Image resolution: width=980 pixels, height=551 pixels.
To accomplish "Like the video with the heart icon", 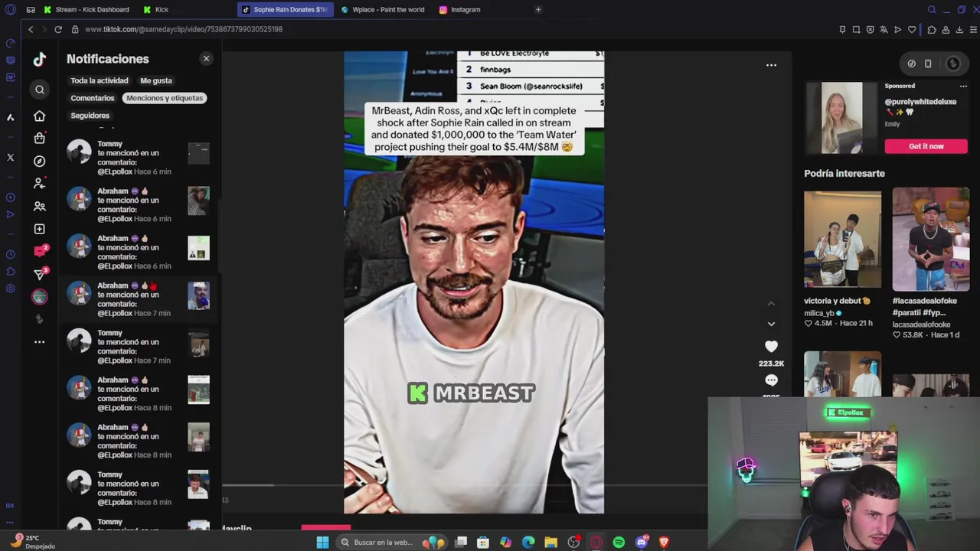I will [771, 347].
